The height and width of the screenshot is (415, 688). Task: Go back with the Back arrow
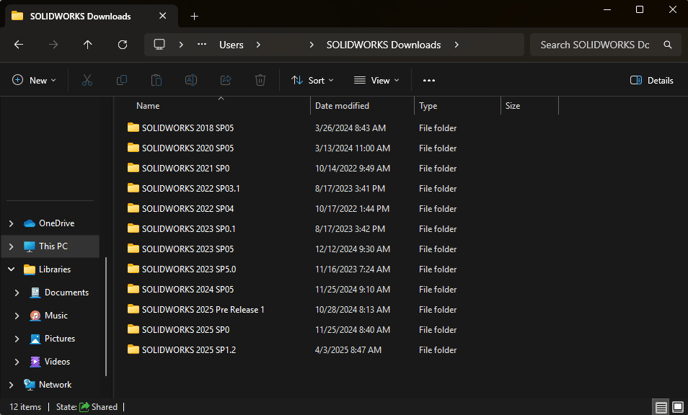coord(18,44)
